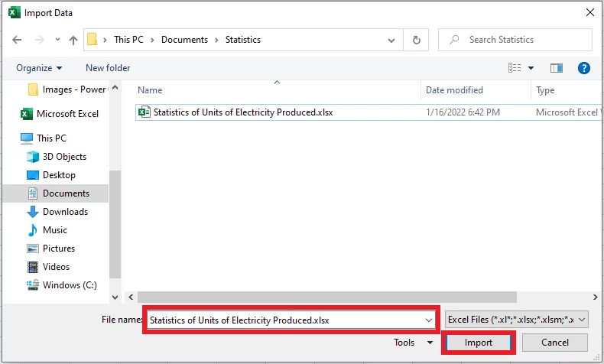The height and width of the screenshot is (364, 604).
Task: Select Documents in the address path
Action: 184,40
